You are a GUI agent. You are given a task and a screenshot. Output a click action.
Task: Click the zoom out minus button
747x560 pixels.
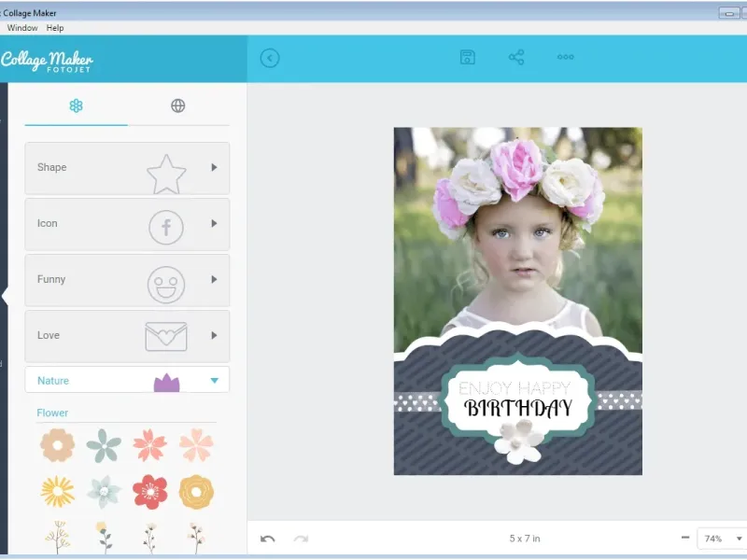tap(685, 539)
